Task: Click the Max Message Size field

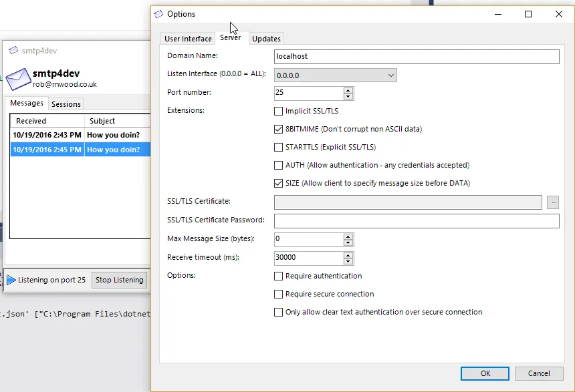Action: tap(309, 240)
